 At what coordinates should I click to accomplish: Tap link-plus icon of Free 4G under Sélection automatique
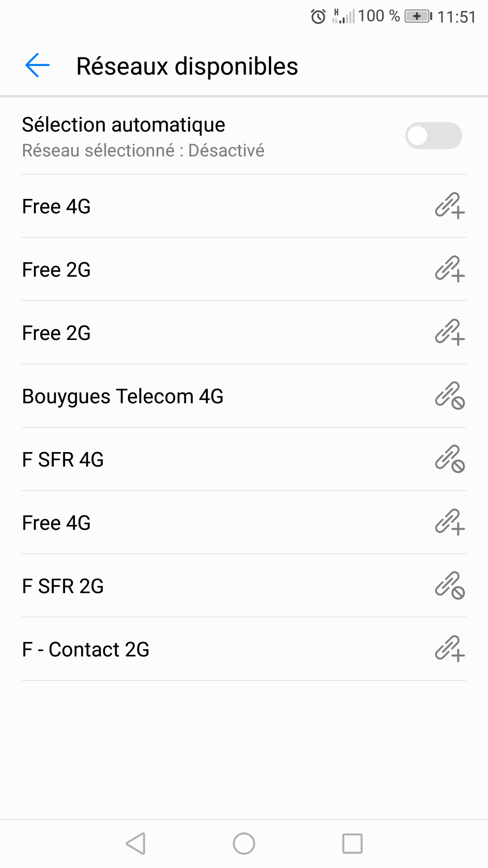point(450,206)
